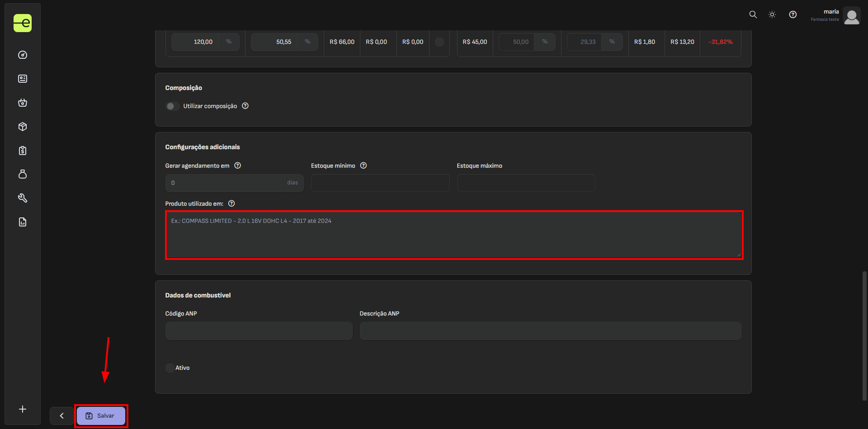868x429 pixels.
Task: Open the shopping basket icon in sidebar
Action: (x=23, y=103)
